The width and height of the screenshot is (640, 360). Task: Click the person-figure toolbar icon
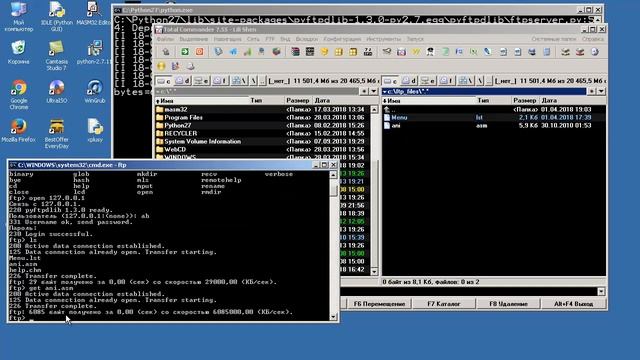pyautogui.click(x=430, y=52)
